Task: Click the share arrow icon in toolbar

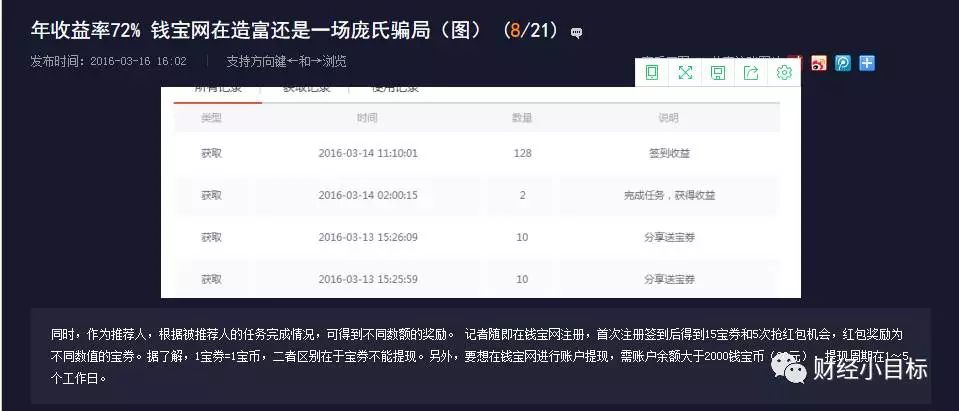Action: tap(751, 73)
